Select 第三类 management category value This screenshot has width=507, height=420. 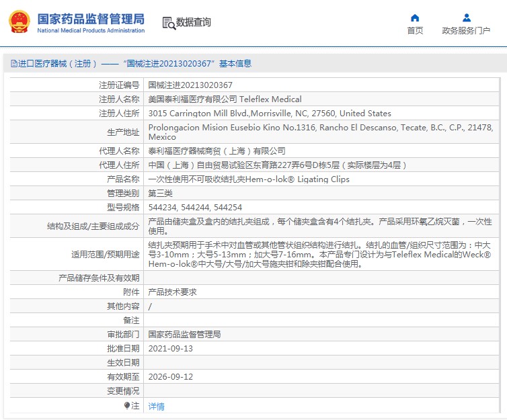(x=160, y=194)
